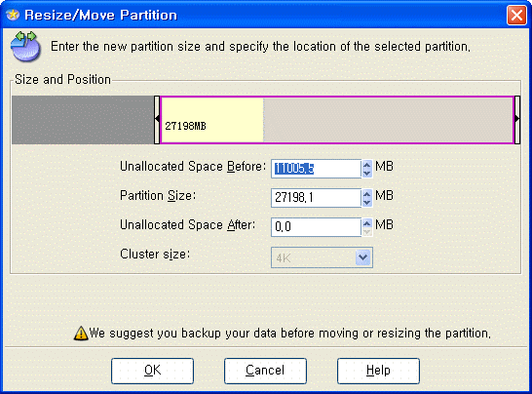Increase Unallocated Space Before value
The width and height of the screenshot is (532, 394).
366,165
